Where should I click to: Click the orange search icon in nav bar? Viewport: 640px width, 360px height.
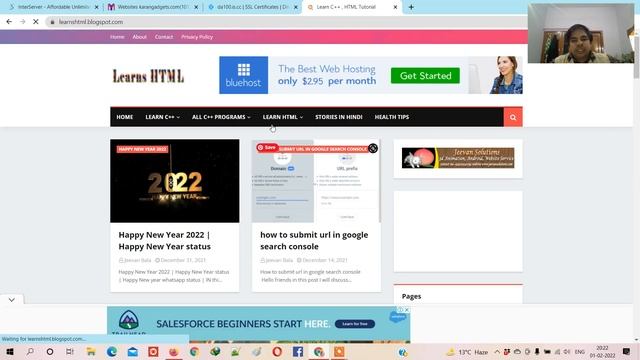coord(513,118)
